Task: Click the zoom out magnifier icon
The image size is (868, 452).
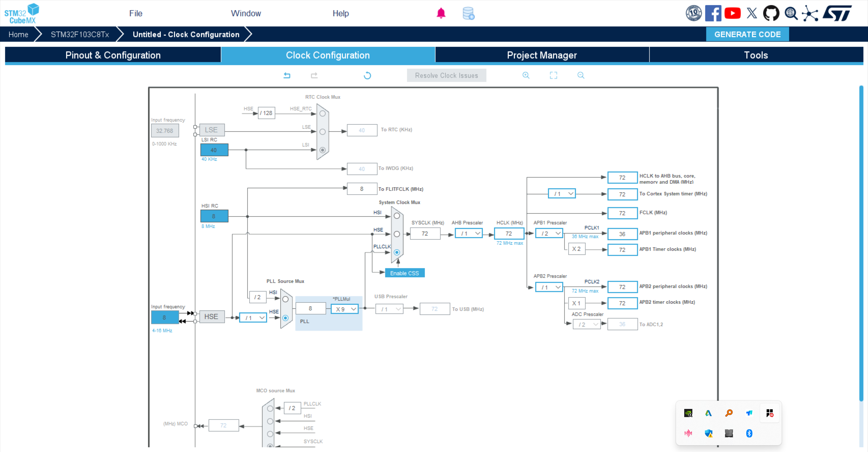Action: [x=581, y=75]
